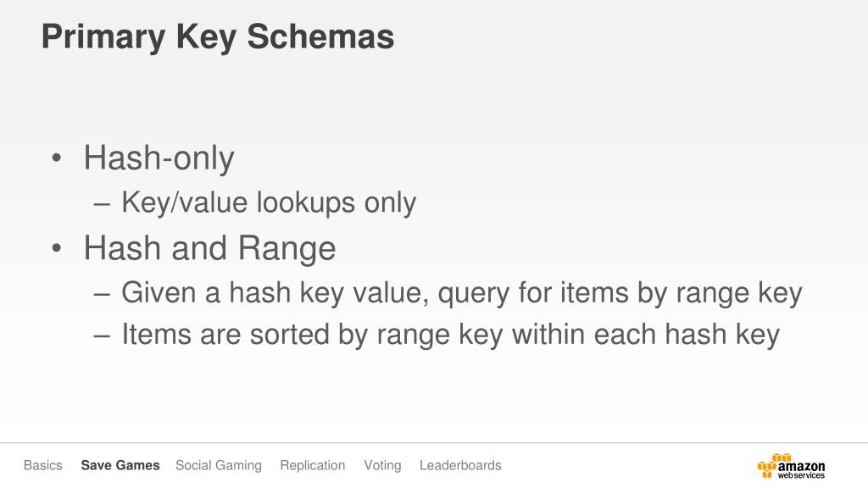Click the 'web services' text under amazon
This screenshot has height=488, width=868.
click(801, 475)
